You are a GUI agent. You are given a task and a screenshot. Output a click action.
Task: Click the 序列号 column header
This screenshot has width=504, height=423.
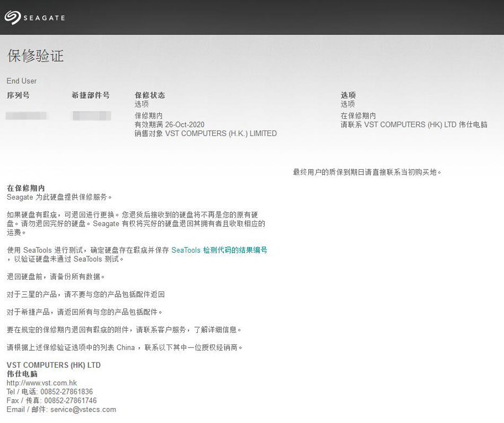17,95
